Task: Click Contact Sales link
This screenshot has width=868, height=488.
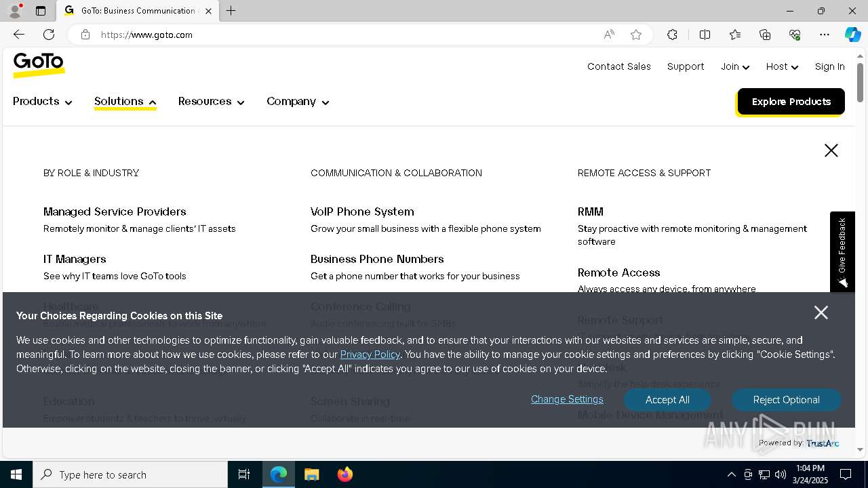Action: click(x=619, y=66)
